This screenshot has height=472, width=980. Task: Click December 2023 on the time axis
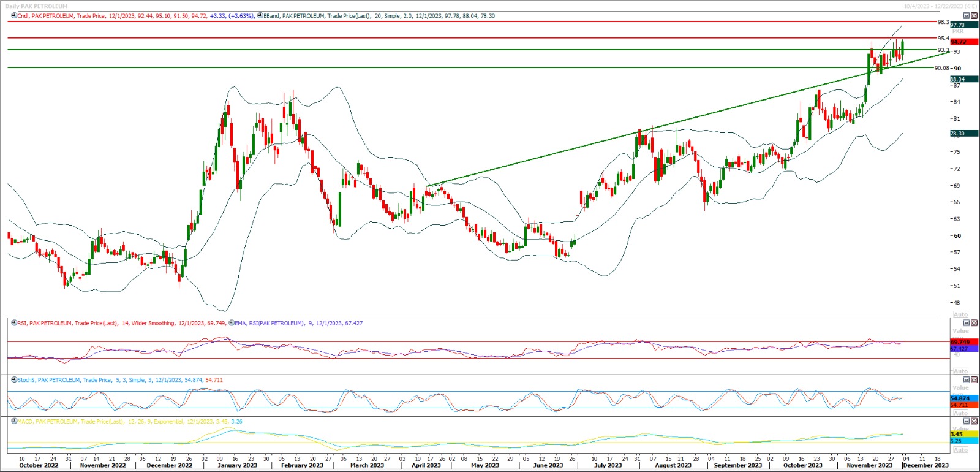pos(925,465)
